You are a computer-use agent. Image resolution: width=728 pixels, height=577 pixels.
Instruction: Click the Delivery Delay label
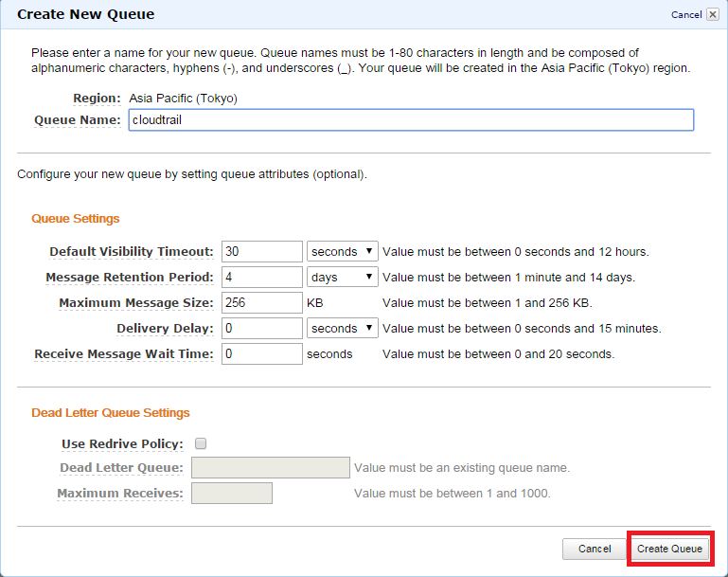(165, 328)
